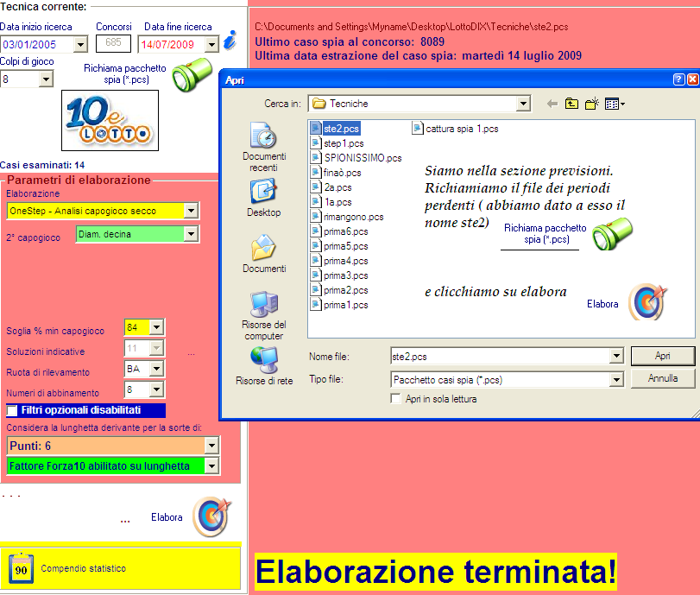Expand the Nome file dropdown arrow
This screenshot has height=595, width=700.
[x=616, y=356]
